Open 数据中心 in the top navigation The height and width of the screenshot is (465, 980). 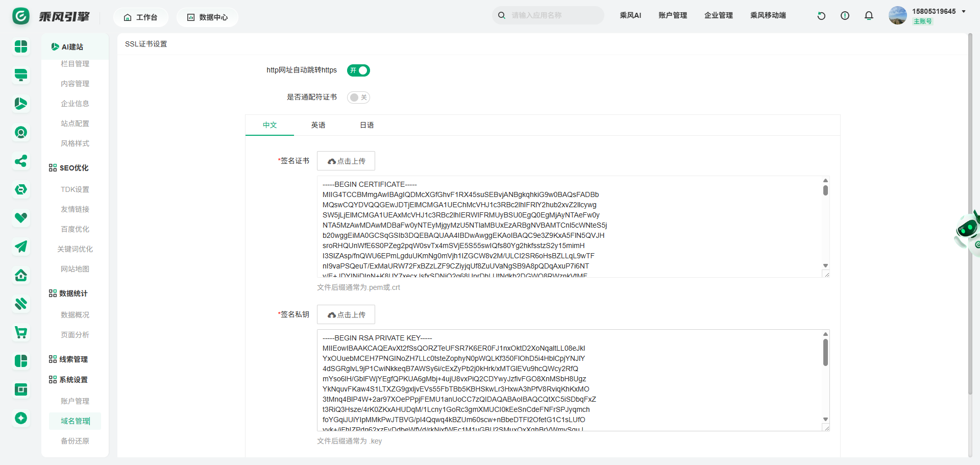(x=207, y=17)
